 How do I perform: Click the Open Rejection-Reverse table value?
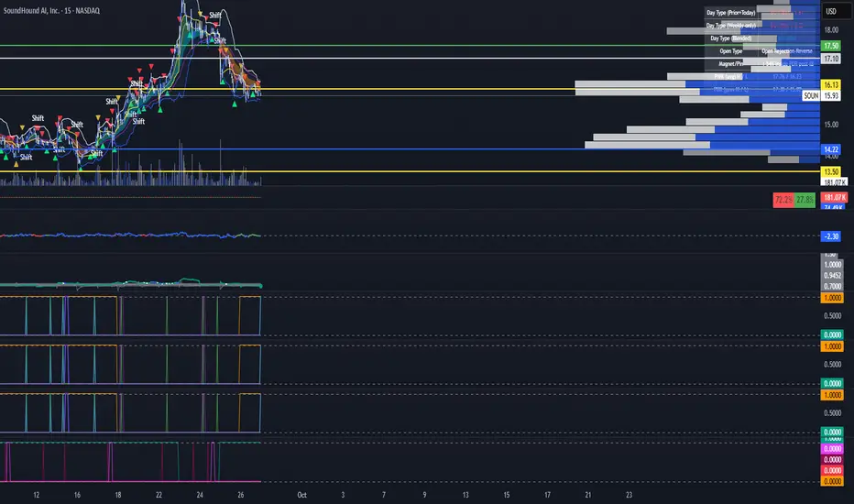tap(786, 51)
